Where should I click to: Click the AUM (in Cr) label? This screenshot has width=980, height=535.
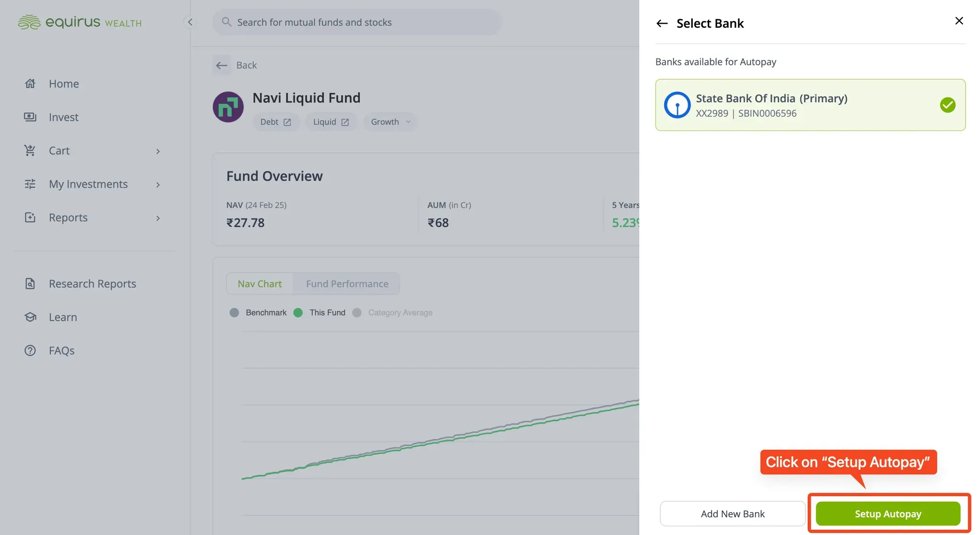[x=449, y=205]
